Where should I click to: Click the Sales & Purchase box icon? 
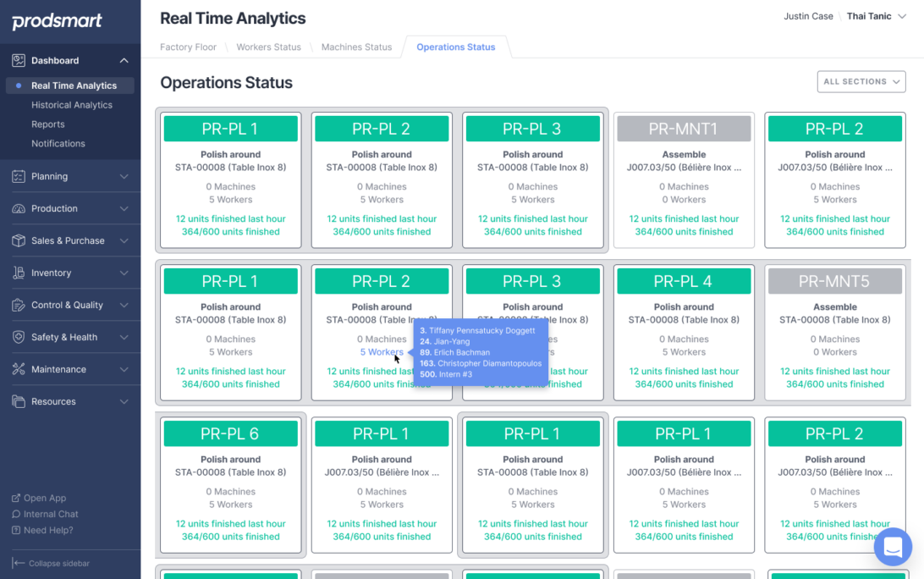pos(19,240)
